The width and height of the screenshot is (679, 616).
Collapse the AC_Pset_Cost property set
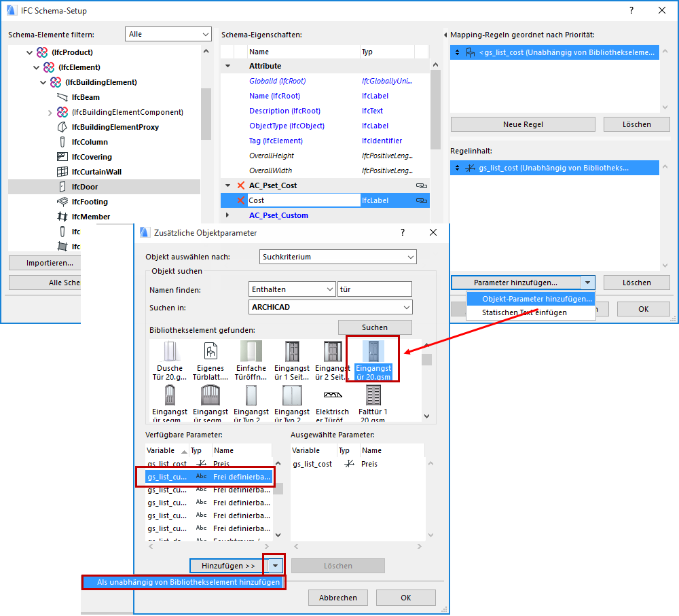(227, 185)
